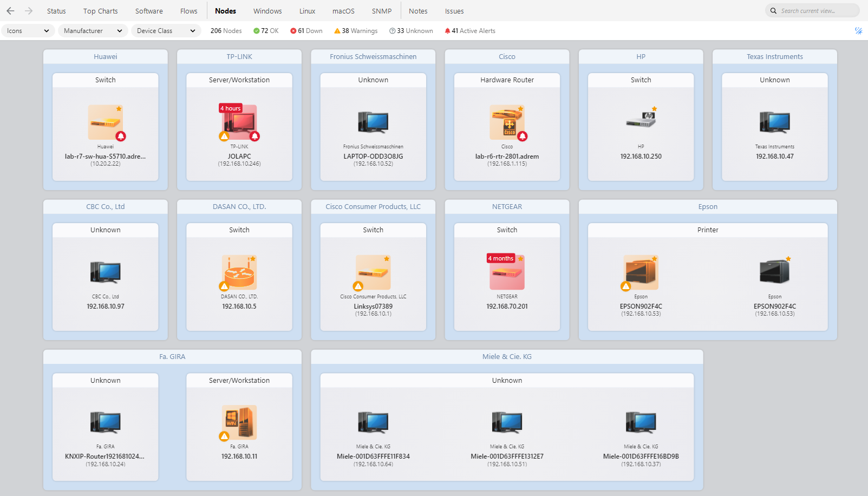The height and width of the screenshot is (496, 868).
Task: Filter nodes by 61 Down status
Action: [x=306, y=31]
